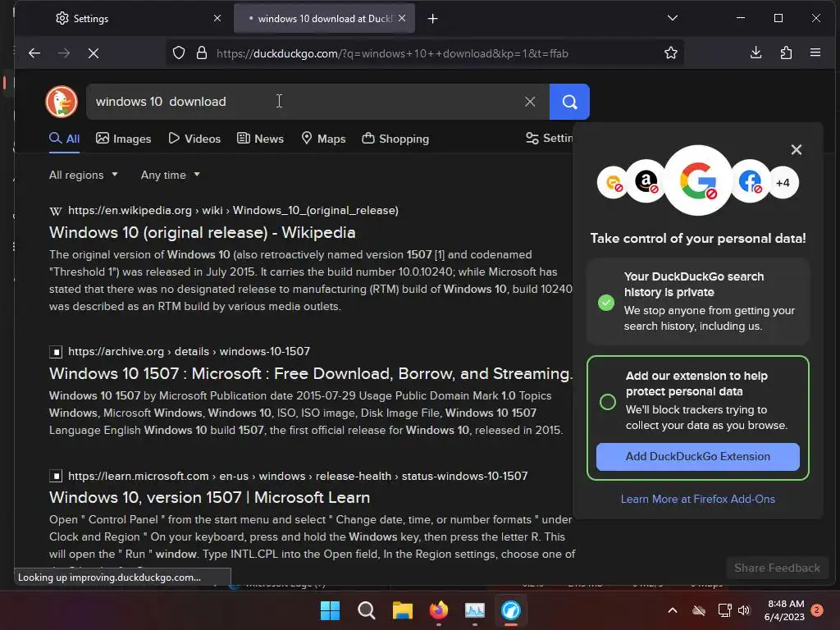The image size is (840, 630).
Task: Click Add DuckDuckGo Extension button
Action: (x=697, y=456)
